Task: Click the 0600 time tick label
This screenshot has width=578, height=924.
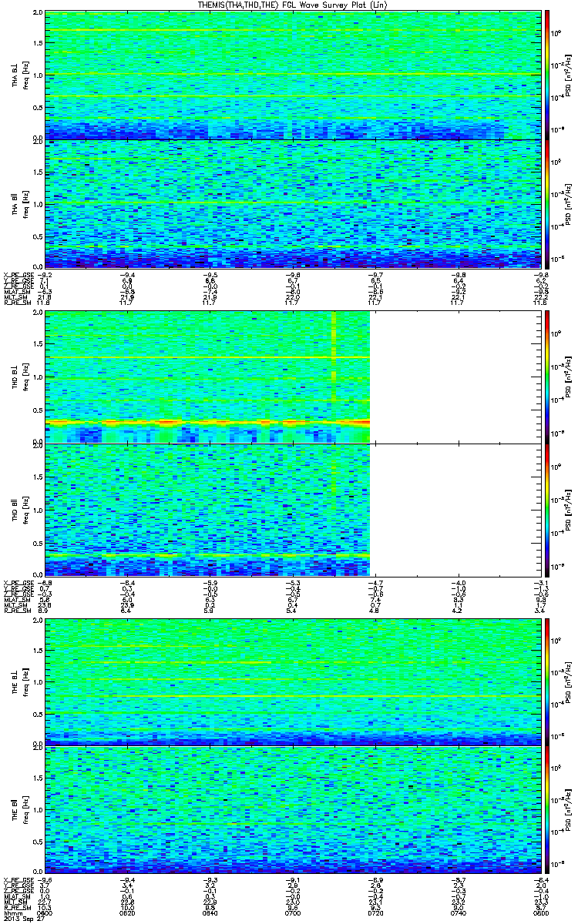Action: pyautogui.click(x=45, y=913)
